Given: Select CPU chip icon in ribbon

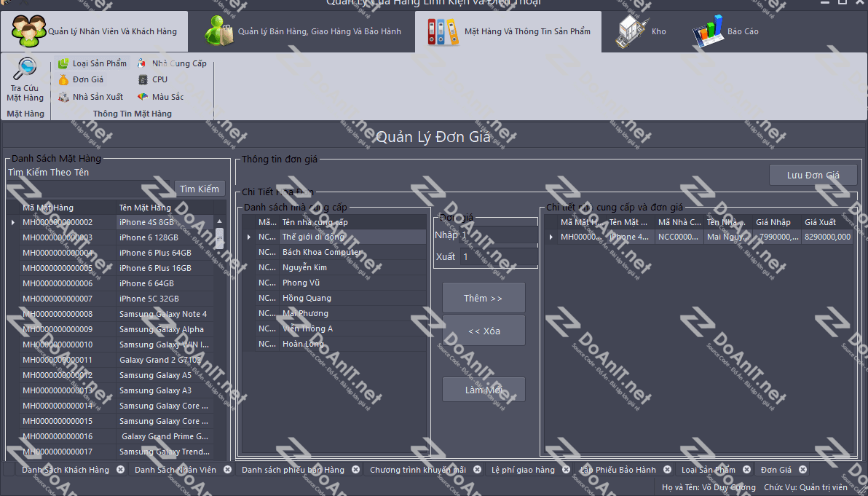Looking at the screenshot, I should pyautogui.click(x=143, y=79).
